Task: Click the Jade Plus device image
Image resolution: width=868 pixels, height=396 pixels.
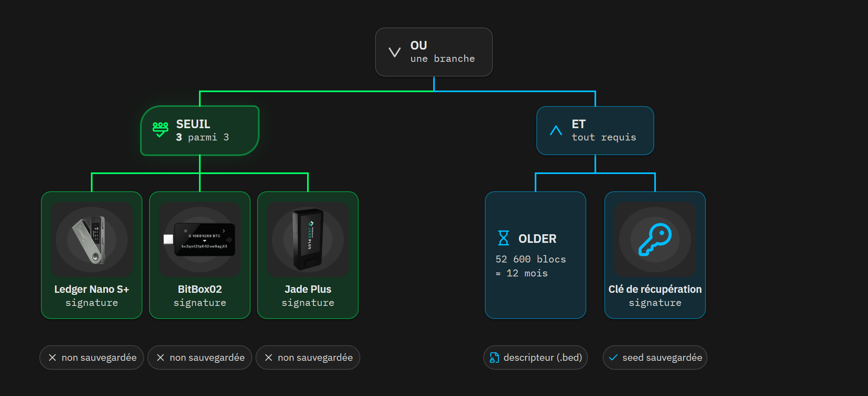Action: pyautogui.click(x=308, y=239)
